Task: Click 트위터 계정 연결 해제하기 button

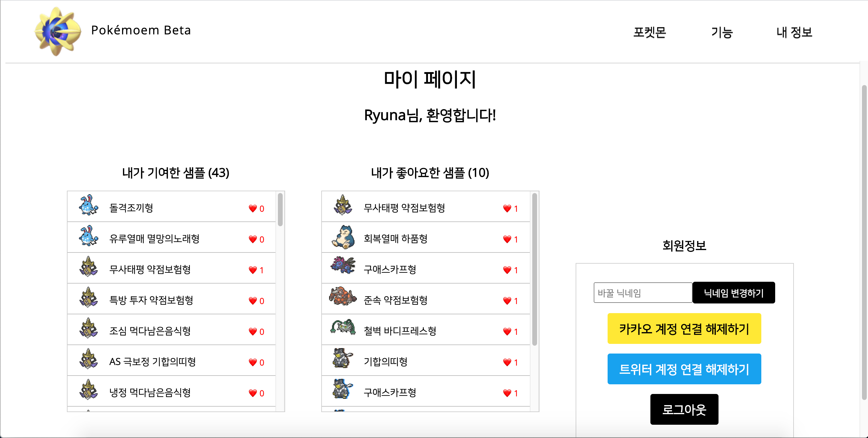Action: point(684,369)
